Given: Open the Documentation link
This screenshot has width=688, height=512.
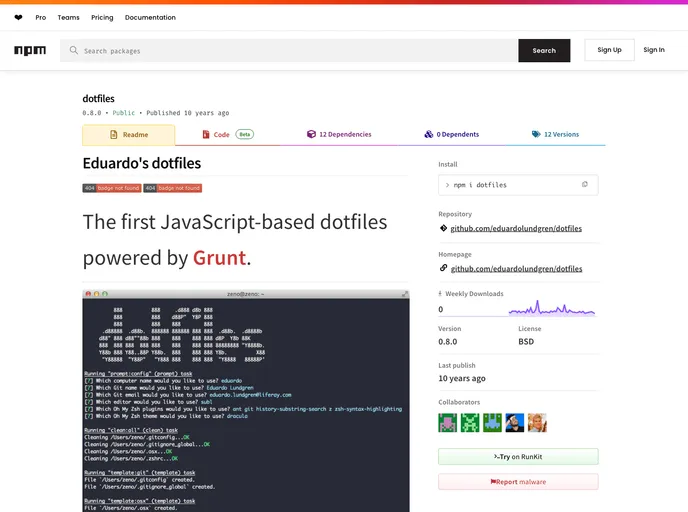Looking at the screenshot, I should click(150, 18).
